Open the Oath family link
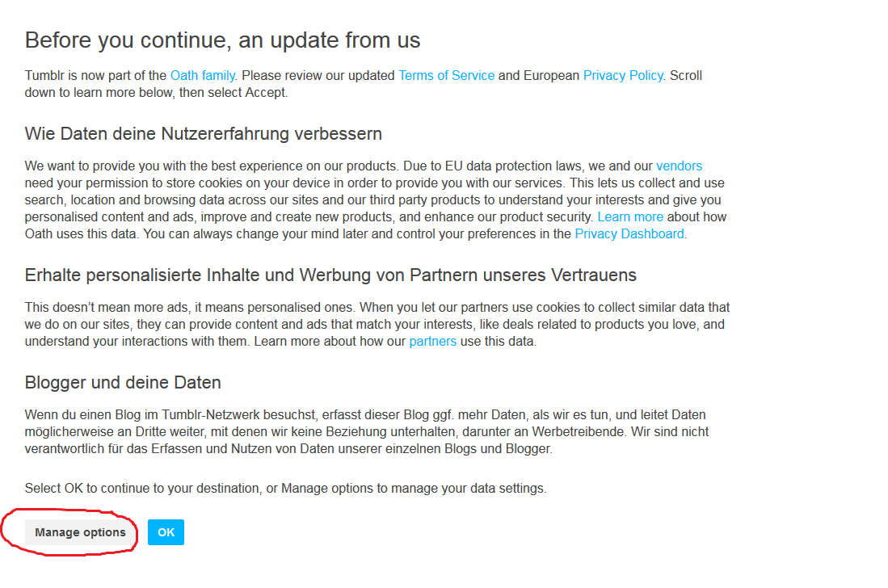Screen dimensions: 888x588 [202, 76]
